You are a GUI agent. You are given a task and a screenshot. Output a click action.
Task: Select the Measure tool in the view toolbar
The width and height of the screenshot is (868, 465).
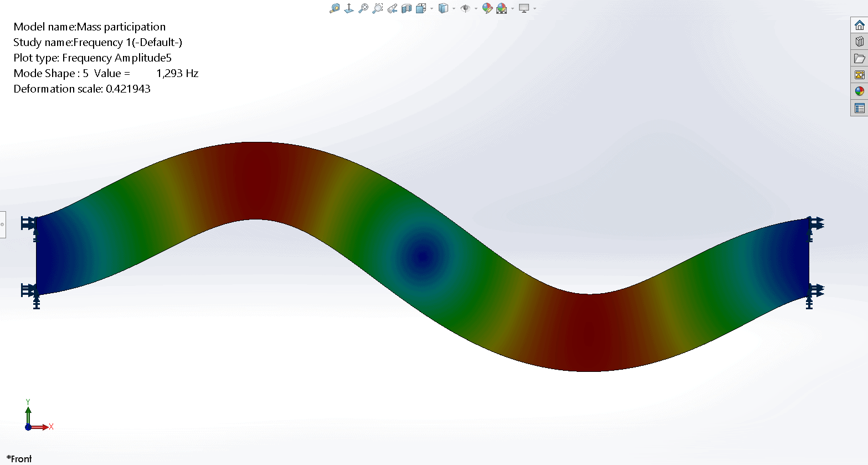point(335,8)
